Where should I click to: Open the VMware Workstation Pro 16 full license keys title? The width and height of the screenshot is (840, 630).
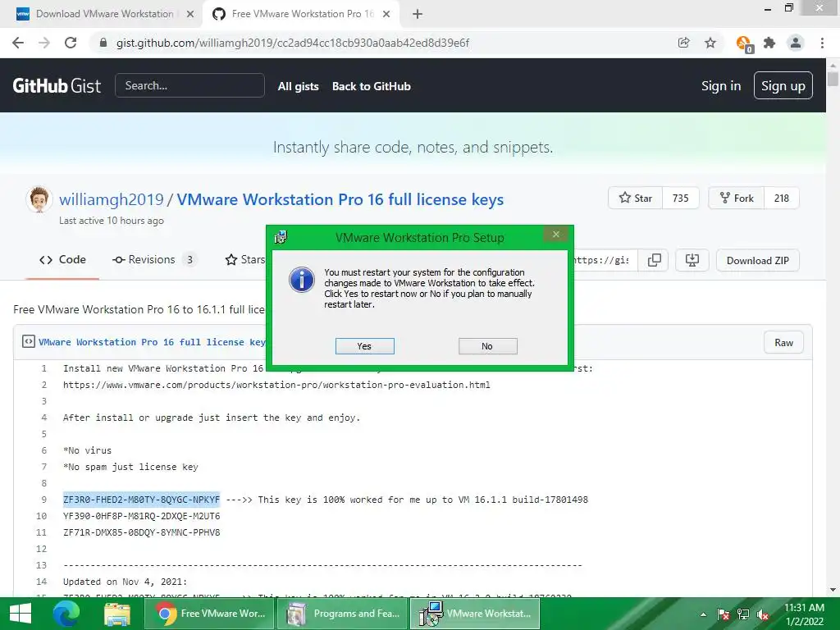coord(340,199)
